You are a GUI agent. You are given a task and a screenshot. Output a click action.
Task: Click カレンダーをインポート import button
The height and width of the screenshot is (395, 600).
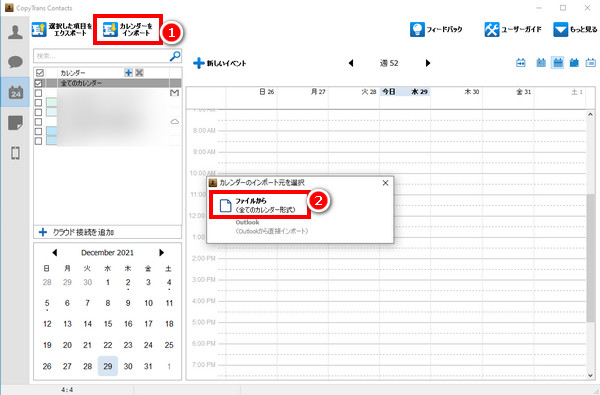click(x=128, y=29)
